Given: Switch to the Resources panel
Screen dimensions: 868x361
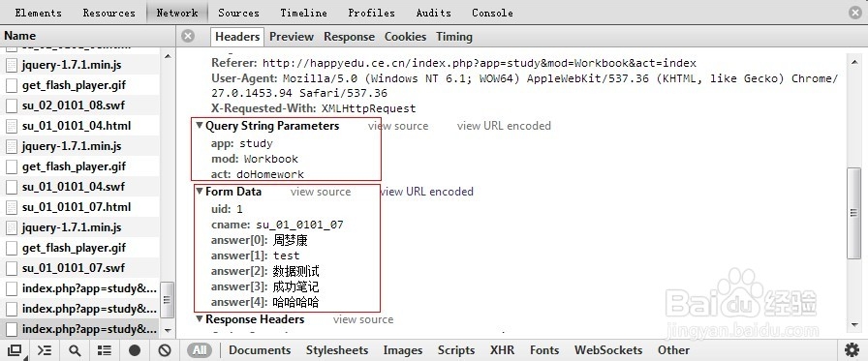Looking at the screenshot, I should [109, 13].
